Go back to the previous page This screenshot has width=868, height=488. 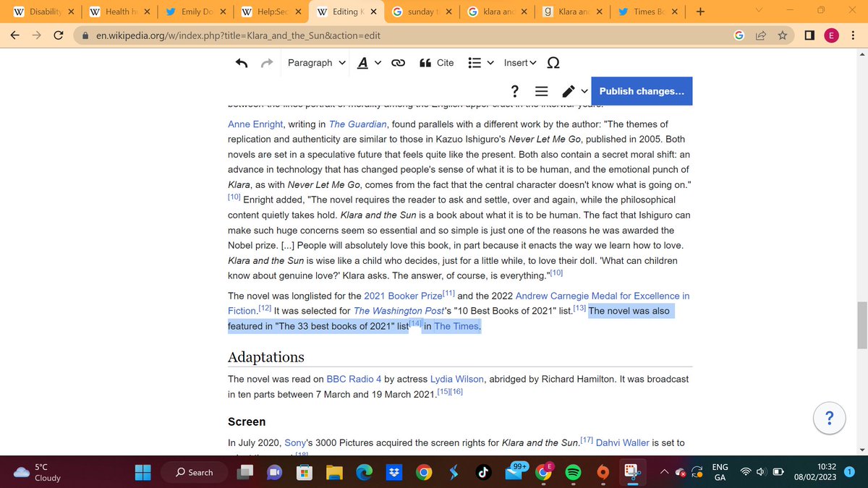15,35
